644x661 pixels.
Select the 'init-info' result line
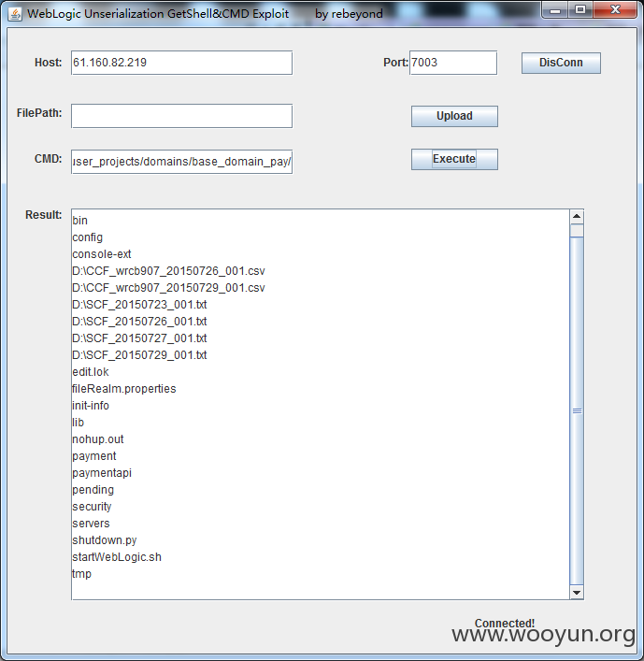pyautogui.click(x=90, y=406)
